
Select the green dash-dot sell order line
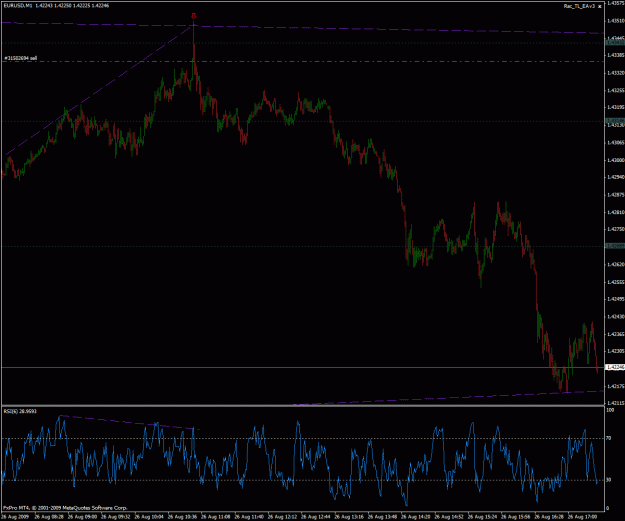point(303,61)
